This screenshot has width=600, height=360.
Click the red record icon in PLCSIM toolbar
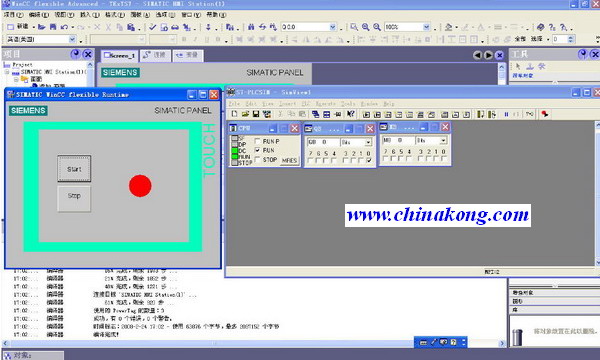(x=545, y=114)
